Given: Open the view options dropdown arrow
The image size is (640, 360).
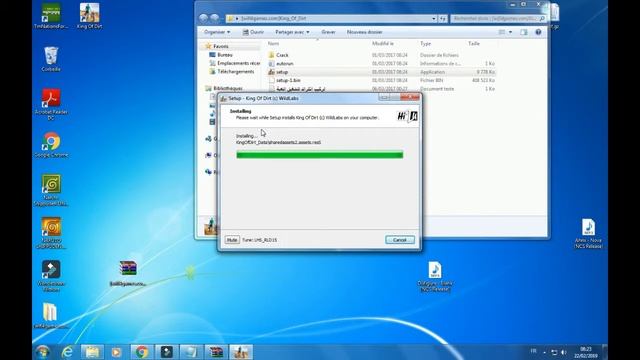Looking at the screenshot, I should click(x=510, y=32).
